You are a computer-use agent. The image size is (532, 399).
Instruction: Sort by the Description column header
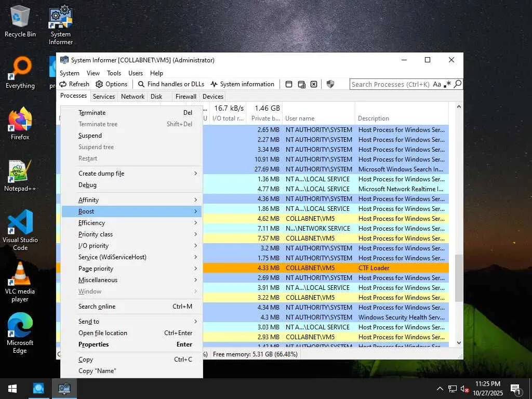(x=402, y=118)
